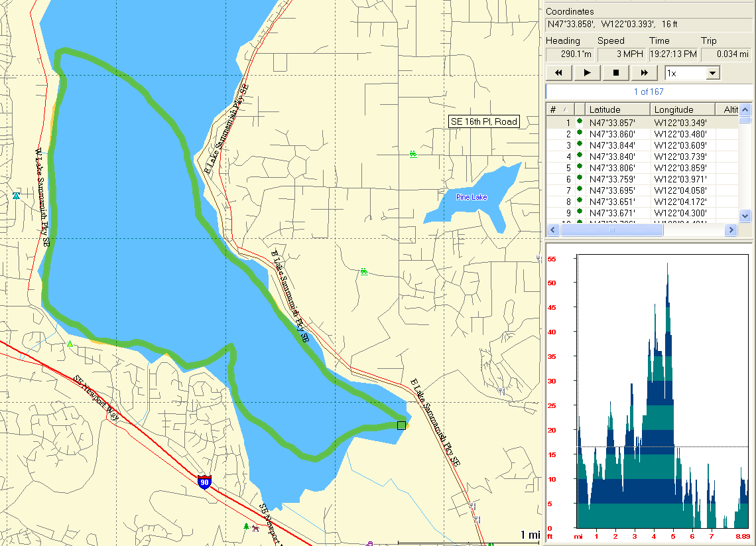Screen dimensions: 756x546
Task: Click the 1 of 167 track progress bar
Action: (648, 92)
